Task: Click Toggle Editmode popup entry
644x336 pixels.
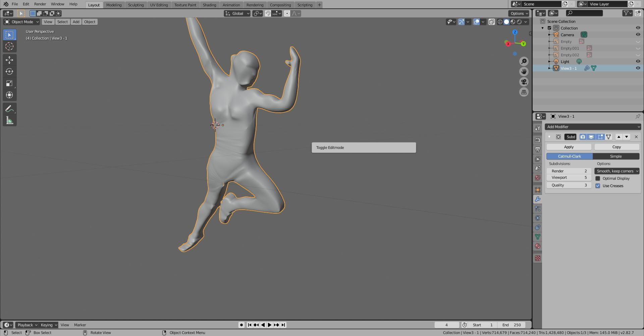Action: tap(364, 148)
